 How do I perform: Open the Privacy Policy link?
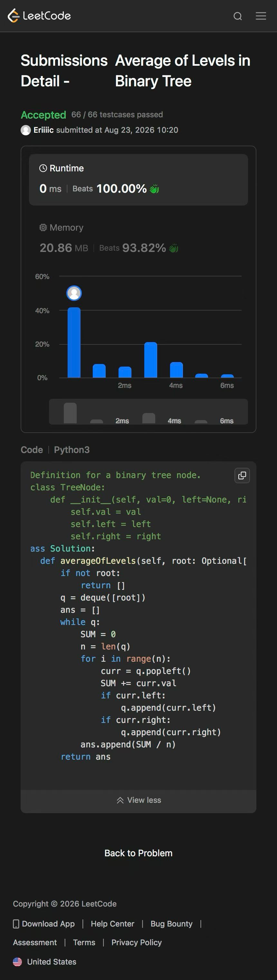coord(137,942)
